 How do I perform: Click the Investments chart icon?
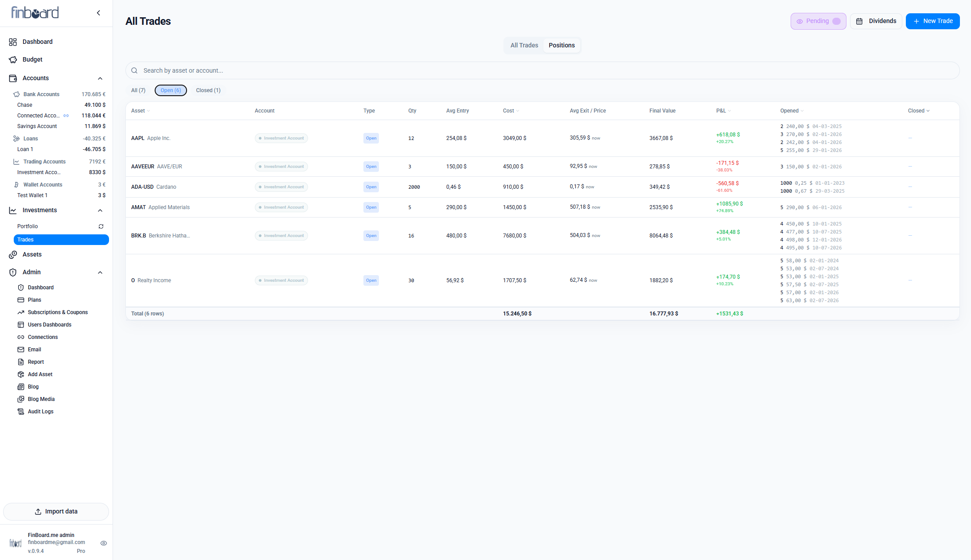(13, 210)
